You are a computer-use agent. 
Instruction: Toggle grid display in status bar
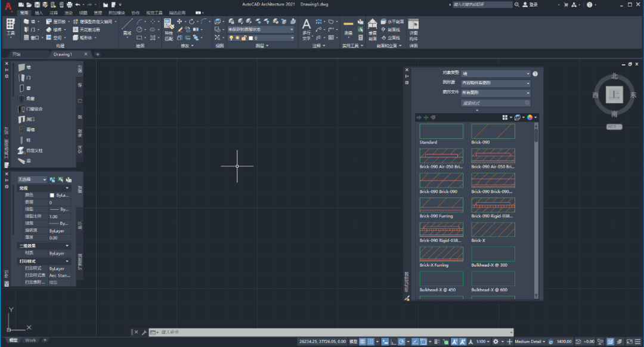(x=363, y=342)
